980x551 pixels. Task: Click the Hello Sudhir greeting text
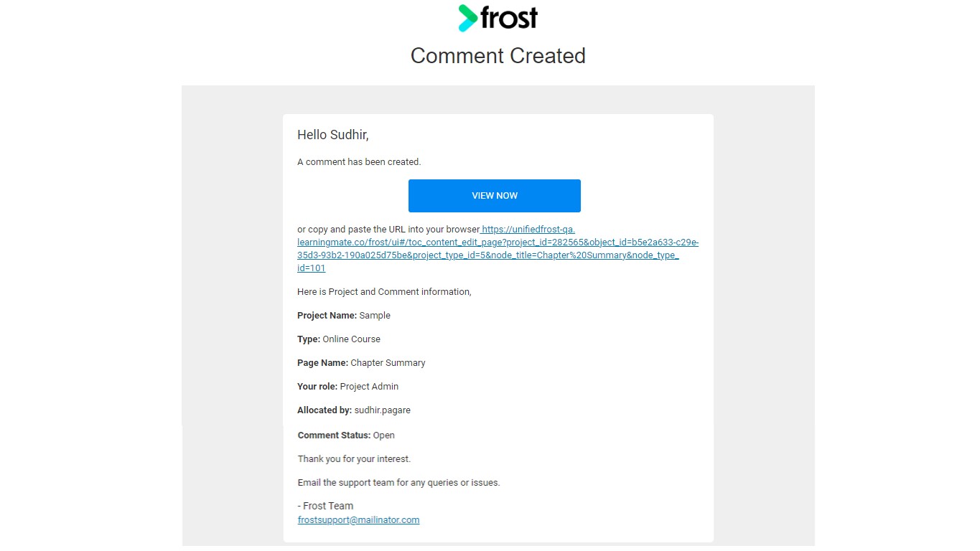pyautogui.click(x=333, y=135)
